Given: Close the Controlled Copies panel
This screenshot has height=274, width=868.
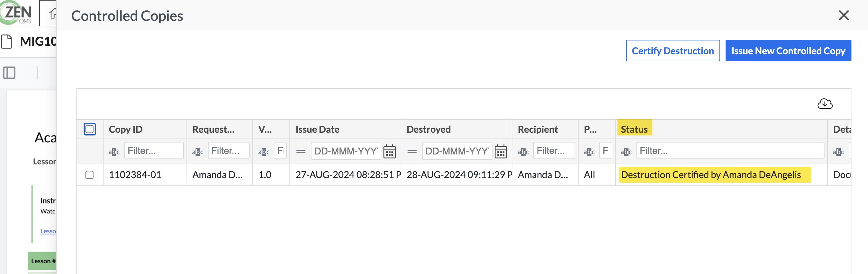Looking at the screenshot, I should 843,15.
